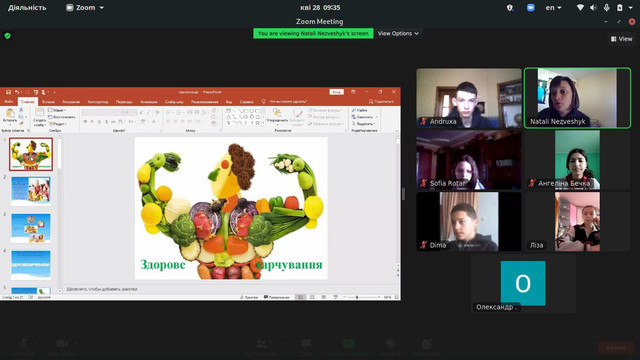Click the Sign in (Вход) button
The width and height of the screenshot is (640, 360).
coord(337,92)
